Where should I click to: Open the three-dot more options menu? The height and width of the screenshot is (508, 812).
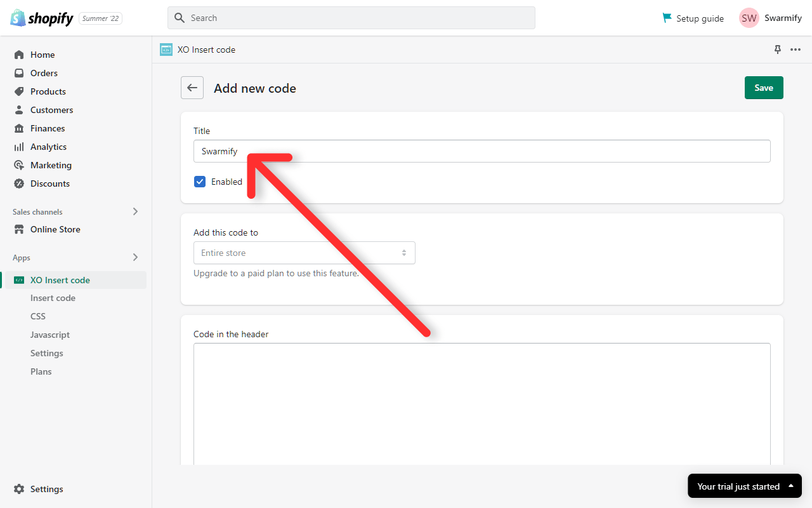coord(796,50)
